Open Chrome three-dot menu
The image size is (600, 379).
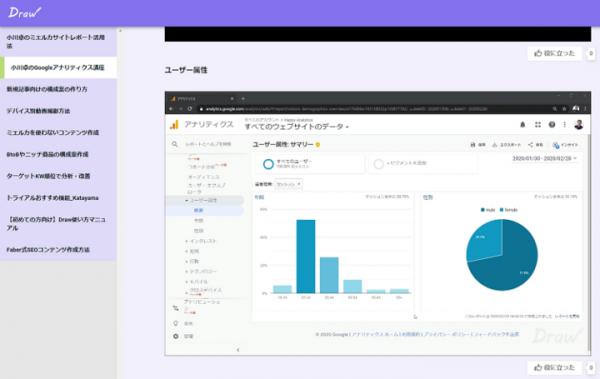585,109
